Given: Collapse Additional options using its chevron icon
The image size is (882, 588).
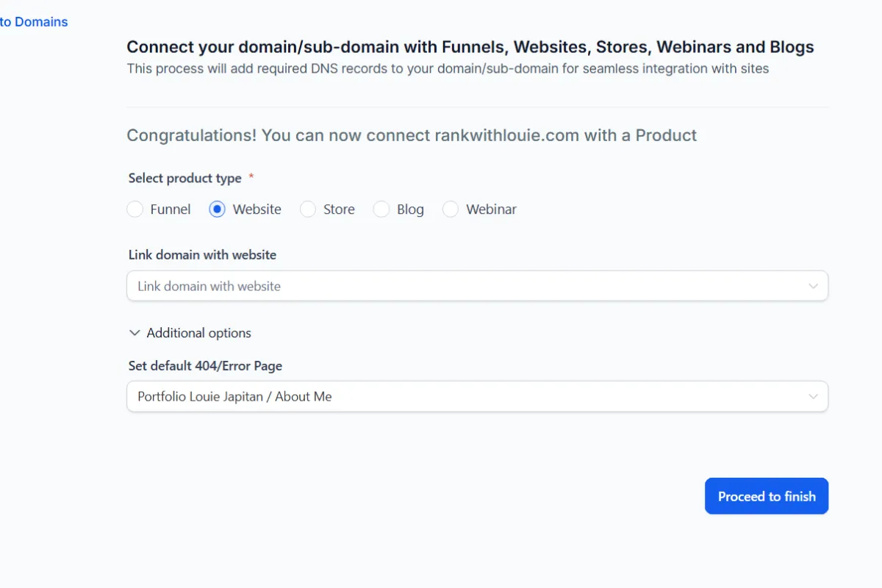Looking at the screenshot, I should pyautogui.click(x=135, y=333).
